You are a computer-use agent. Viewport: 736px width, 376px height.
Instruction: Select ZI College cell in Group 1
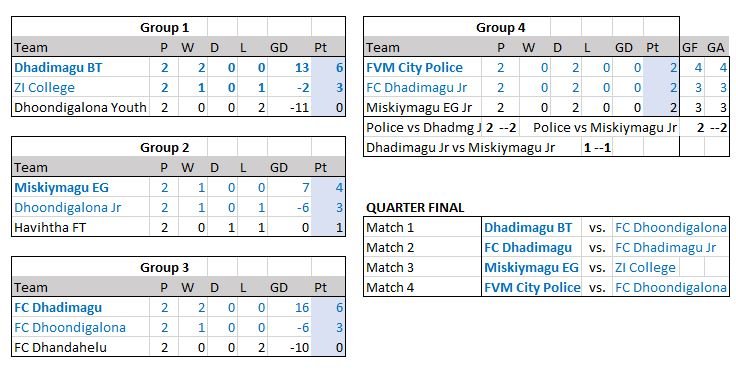click(45, 88)
